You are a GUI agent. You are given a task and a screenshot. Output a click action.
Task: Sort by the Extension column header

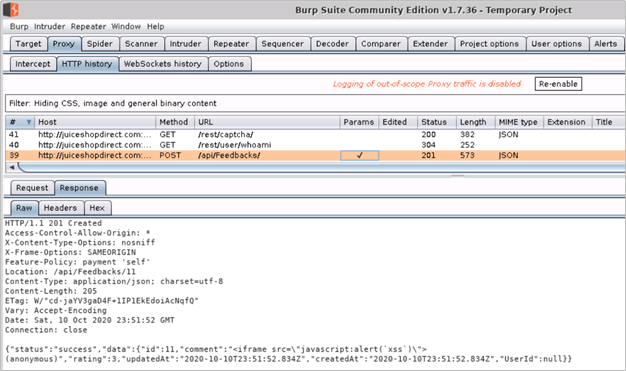coord(567,122)
